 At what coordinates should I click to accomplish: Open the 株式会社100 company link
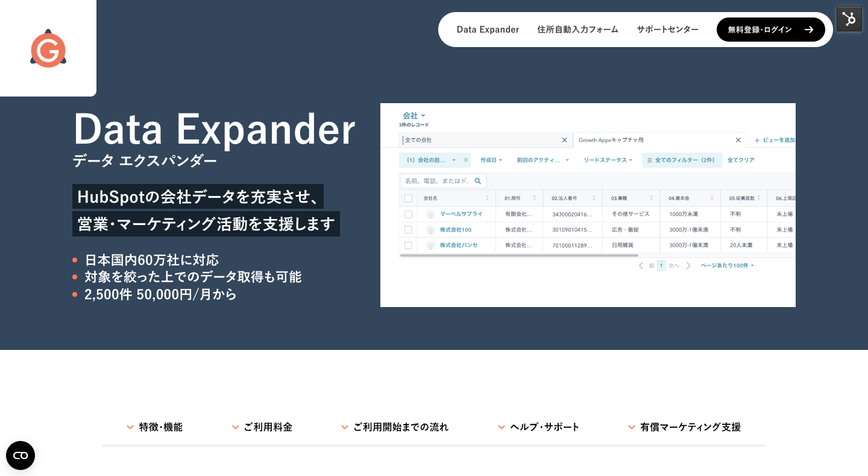[x=456, y=230]
